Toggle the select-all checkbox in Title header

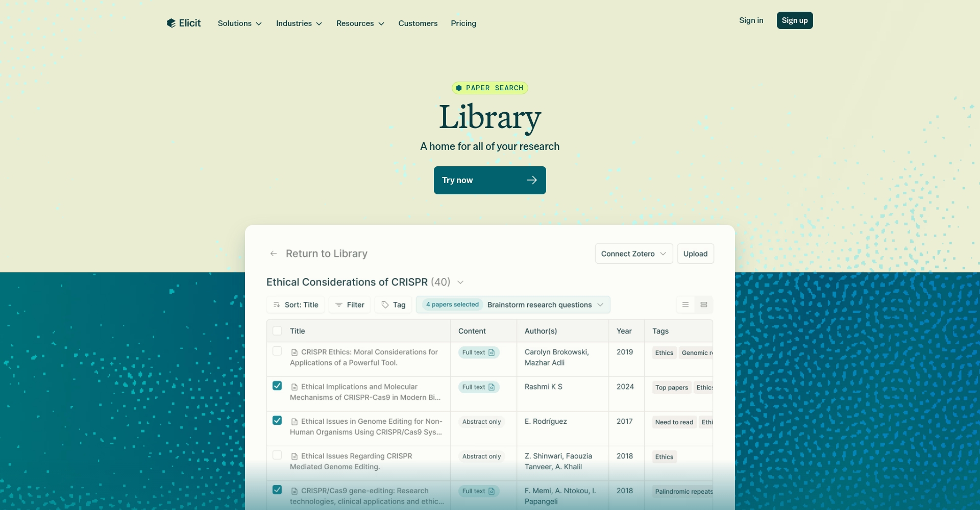pyautogui.click(x=277, y=330)
